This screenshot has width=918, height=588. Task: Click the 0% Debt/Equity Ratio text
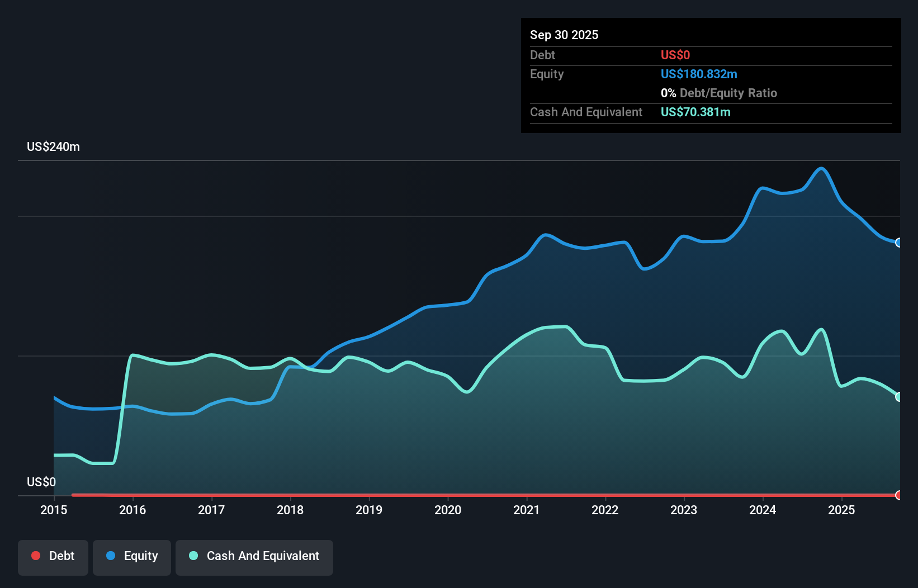(x=718, y=93)
